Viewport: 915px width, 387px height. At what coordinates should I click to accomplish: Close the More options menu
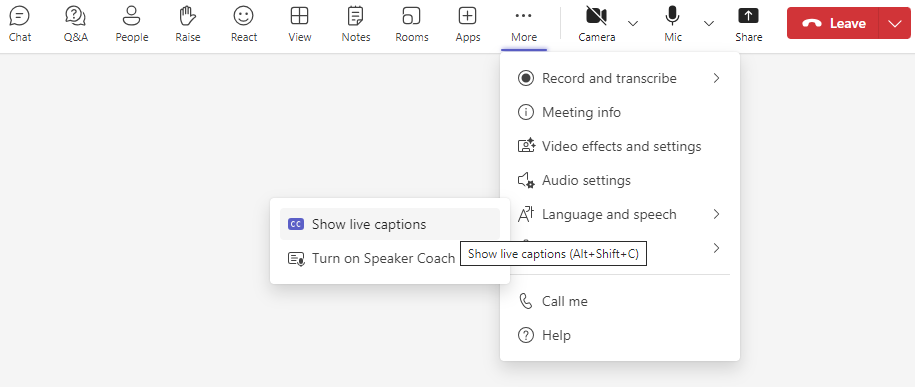tap(524, 24)
